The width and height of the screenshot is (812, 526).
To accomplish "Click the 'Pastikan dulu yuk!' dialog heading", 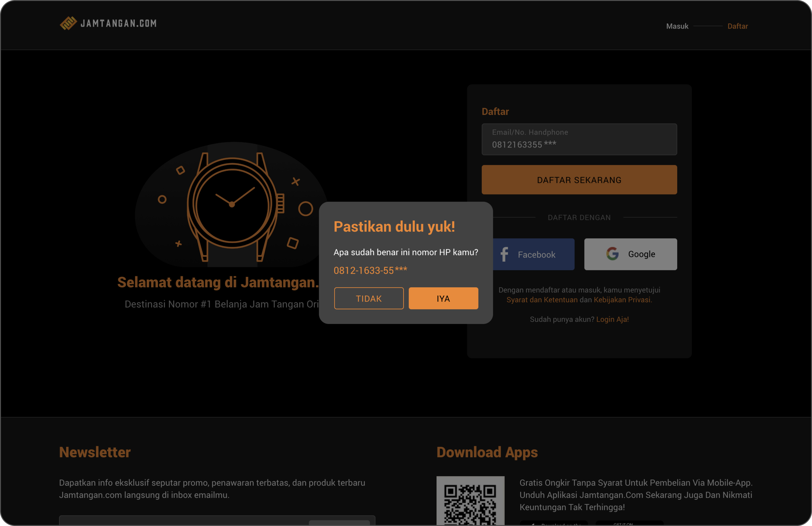I will click(x=394, y=227).
